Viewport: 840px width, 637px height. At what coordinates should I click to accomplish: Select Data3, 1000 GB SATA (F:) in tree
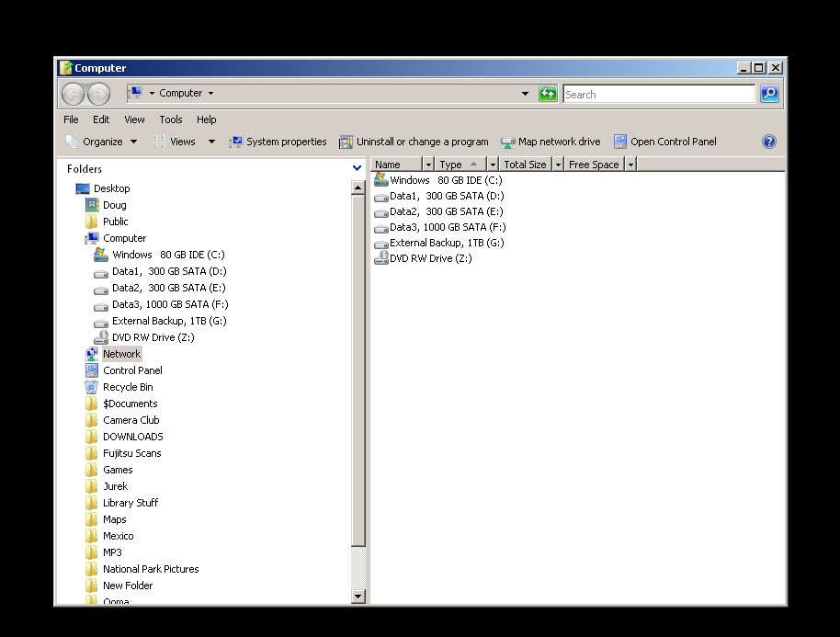(x=170, y=304)
